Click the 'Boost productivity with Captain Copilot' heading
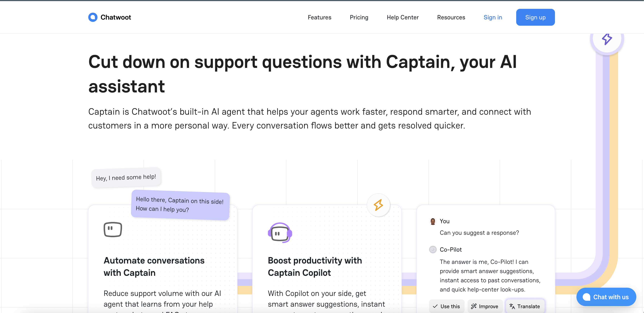 (x=315, y=267)
